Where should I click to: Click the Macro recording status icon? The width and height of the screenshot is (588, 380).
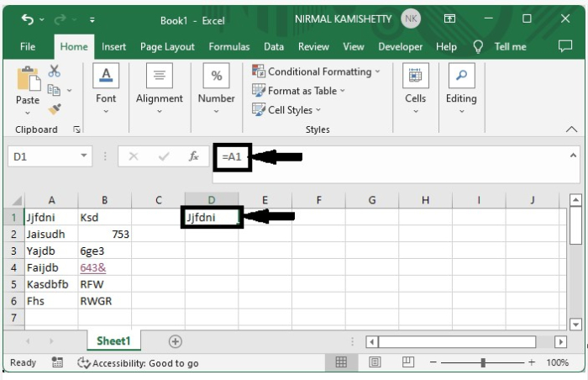click(57, 362)
